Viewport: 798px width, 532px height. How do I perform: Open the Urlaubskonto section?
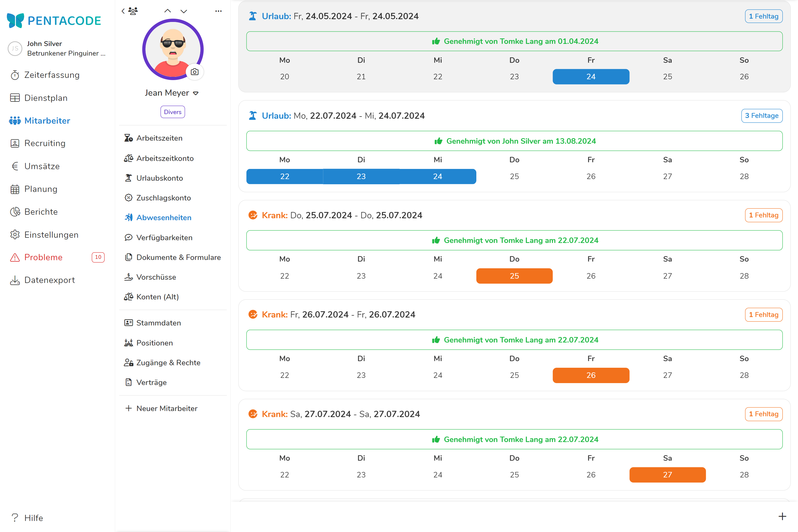point(160,178)
